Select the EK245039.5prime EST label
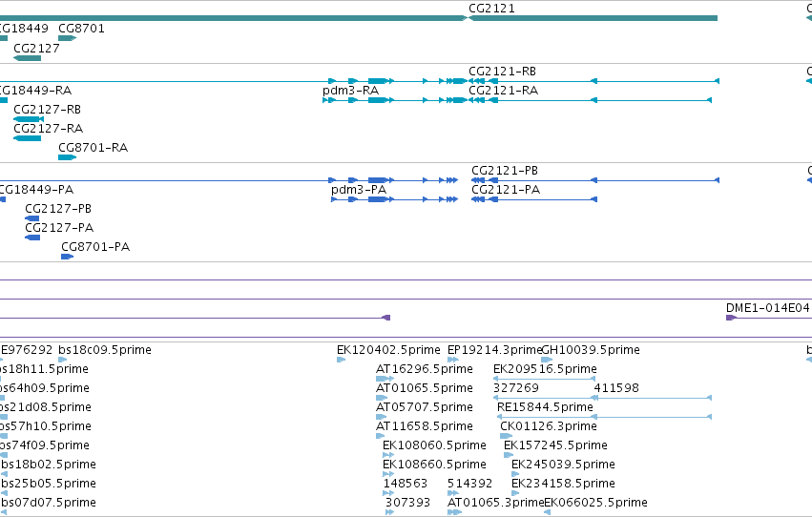 point(563,465)
